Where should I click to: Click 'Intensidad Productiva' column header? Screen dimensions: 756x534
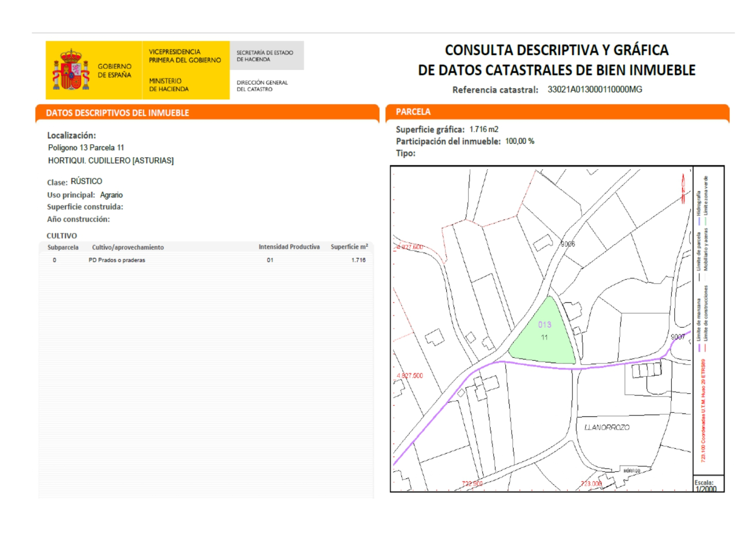click(289, 247)
